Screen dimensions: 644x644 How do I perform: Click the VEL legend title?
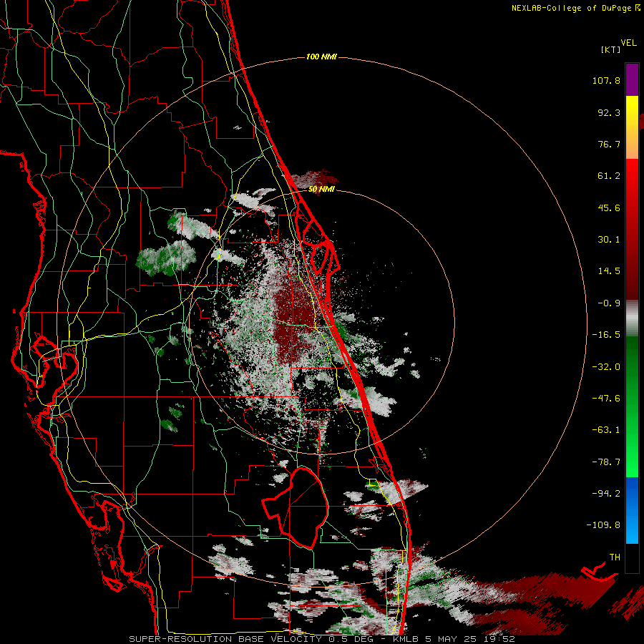tap(628, 43)
